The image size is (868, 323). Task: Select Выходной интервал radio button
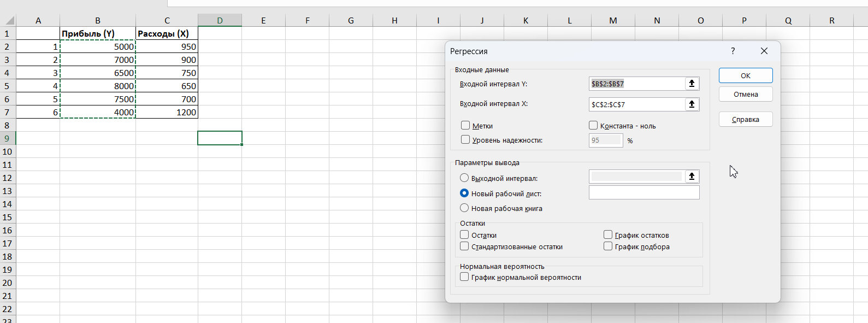(x=464, y=178)
